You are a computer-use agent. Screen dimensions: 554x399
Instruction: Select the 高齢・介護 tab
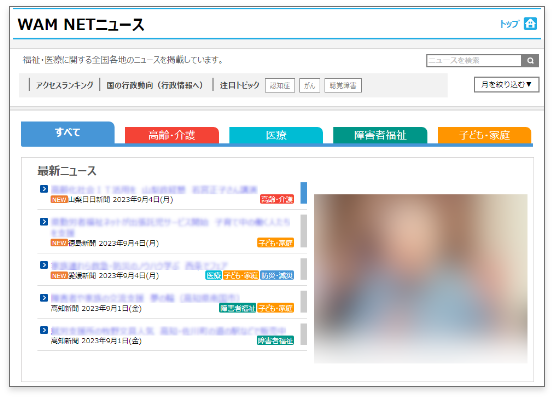pyautogui.click(x=172, y=135)
